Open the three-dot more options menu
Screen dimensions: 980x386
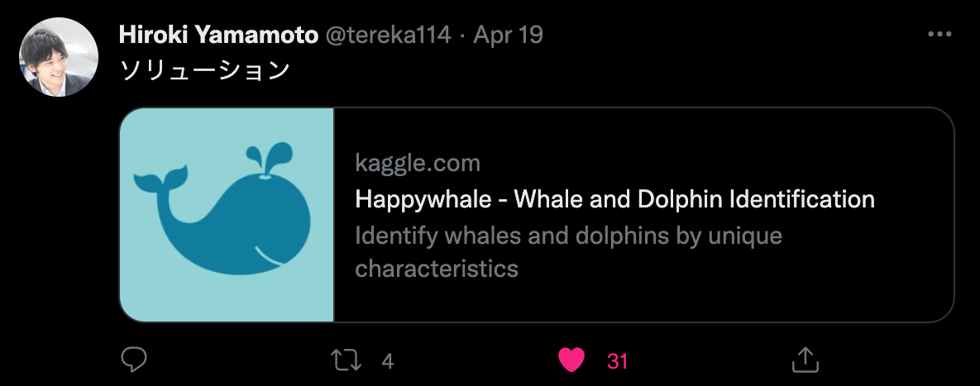click(939, 35)
